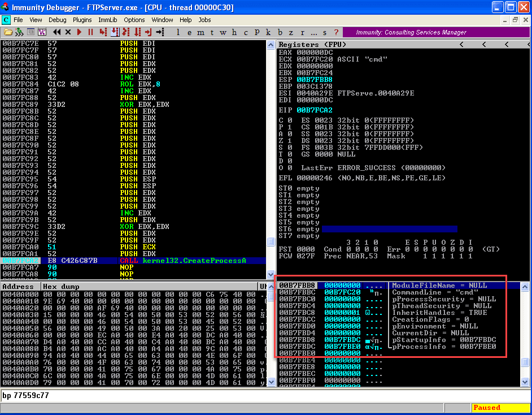Click the Python shell snake icon
Screen dimensions: 532x415
pos(19,32)
